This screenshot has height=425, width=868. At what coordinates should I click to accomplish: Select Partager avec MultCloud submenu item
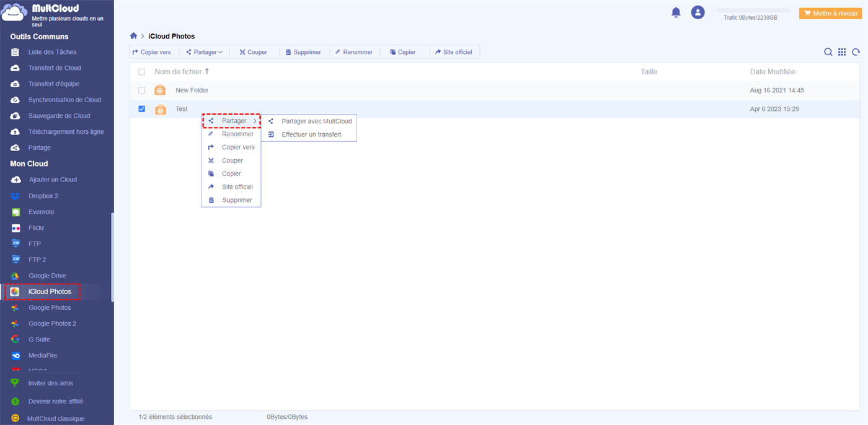point(309,121)
